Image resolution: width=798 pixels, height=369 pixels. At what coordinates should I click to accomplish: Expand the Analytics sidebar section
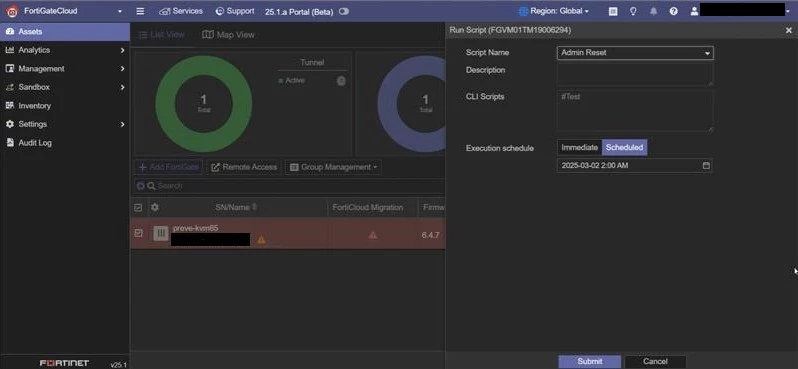pos(65,50)
